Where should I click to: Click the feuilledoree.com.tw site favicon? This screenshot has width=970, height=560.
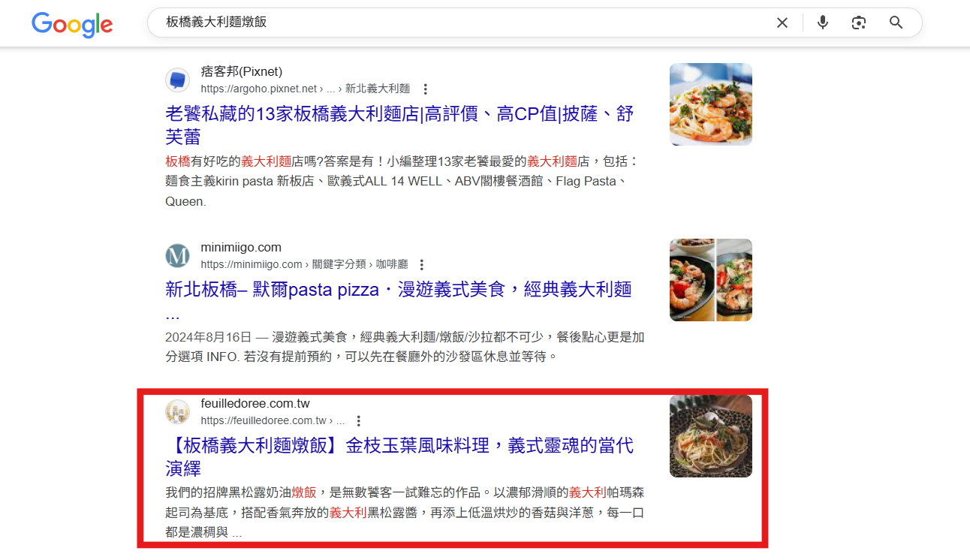[178, 412]
